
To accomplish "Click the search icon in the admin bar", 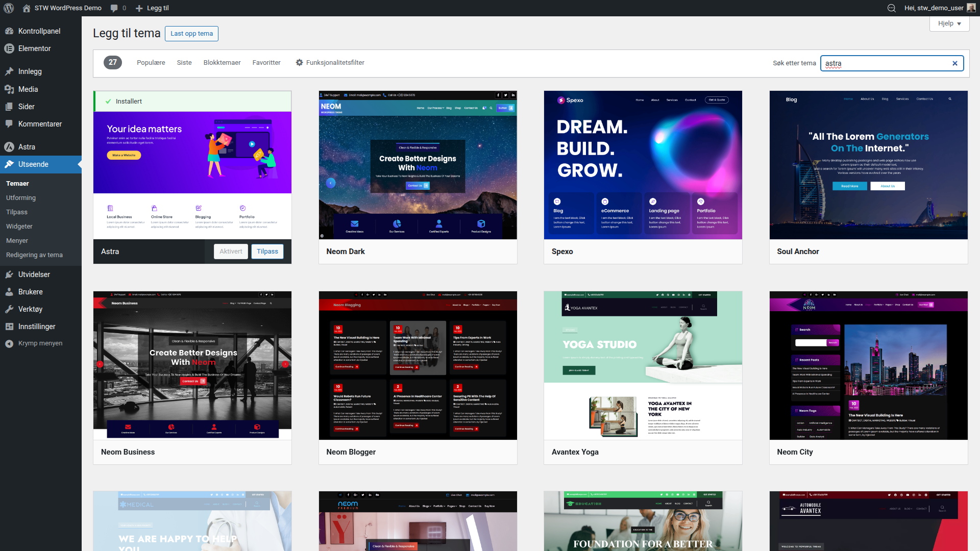I will pyautogui.click(x=892, y=8).
